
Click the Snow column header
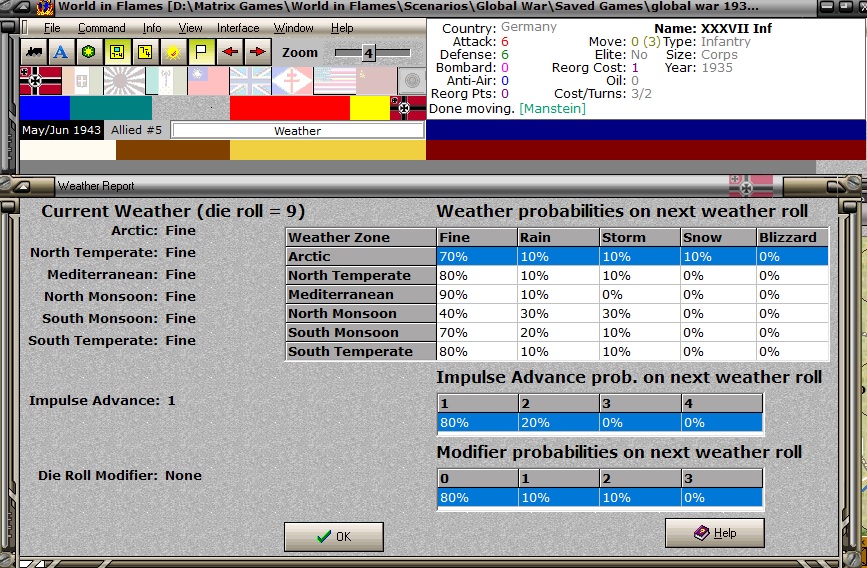click(718, 237)
